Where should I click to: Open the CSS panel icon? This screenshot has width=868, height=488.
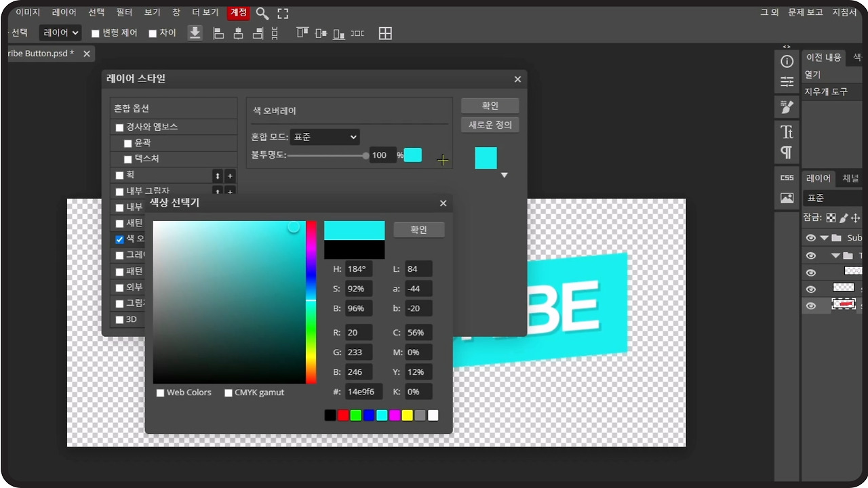coord(787,178)
